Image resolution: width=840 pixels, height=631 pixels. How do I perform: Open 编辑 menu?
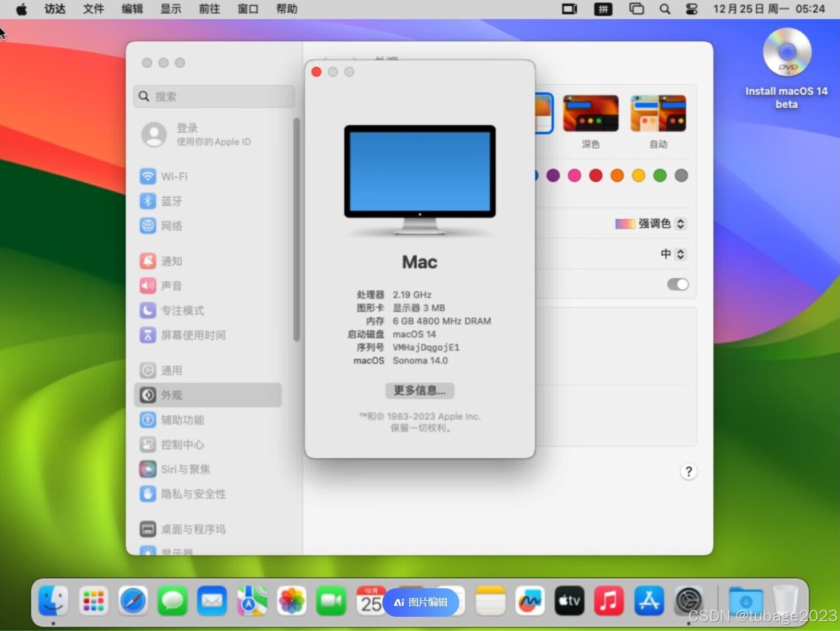[132, 9]
